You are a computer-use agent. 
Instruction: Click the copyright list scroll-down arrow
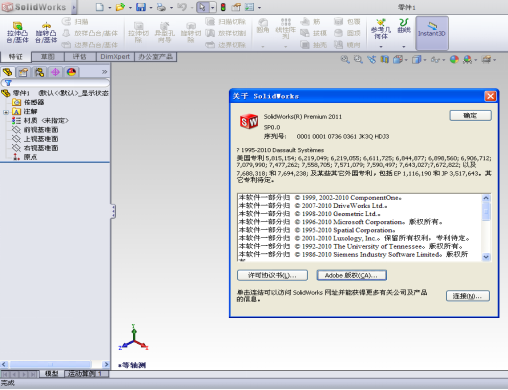click(486, 257)
